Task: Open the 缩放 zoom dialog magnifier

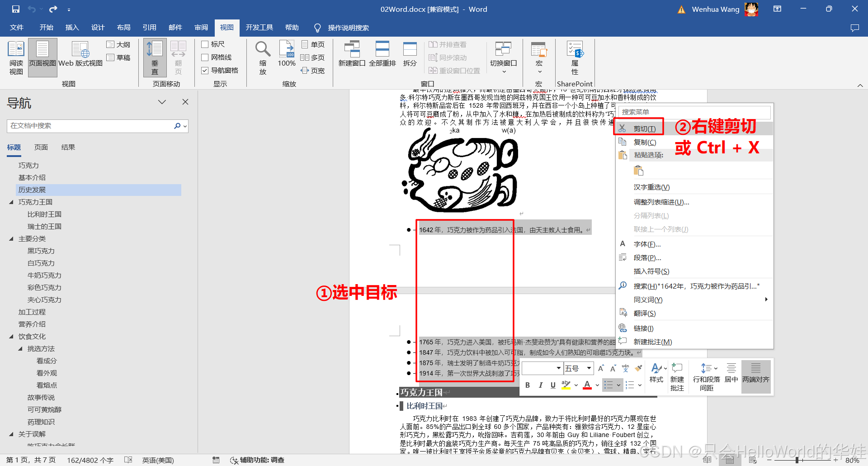Action: 263,58
